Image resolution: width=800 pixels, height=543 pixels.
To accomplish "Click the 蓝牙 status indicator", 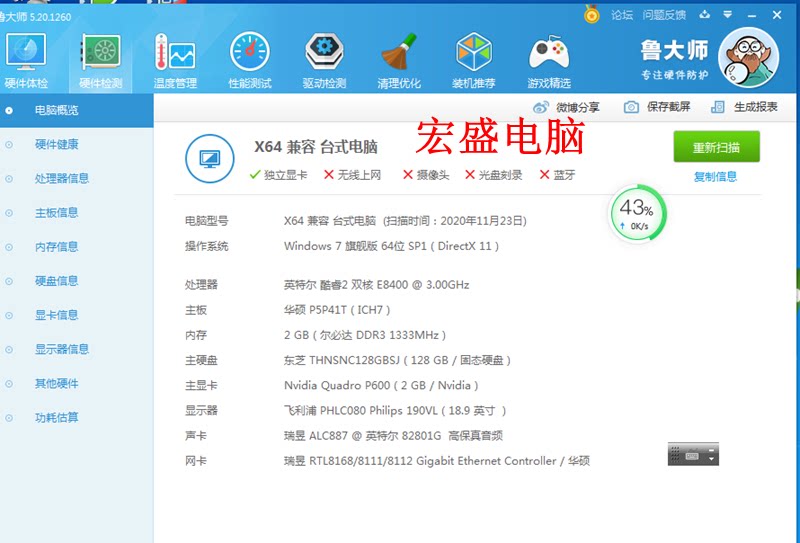I will point(557,175).
